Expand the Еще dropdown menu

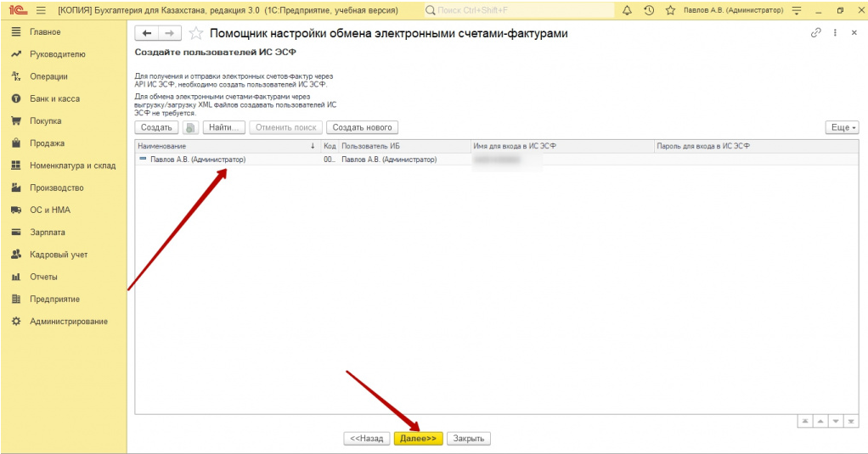[842, 127]
